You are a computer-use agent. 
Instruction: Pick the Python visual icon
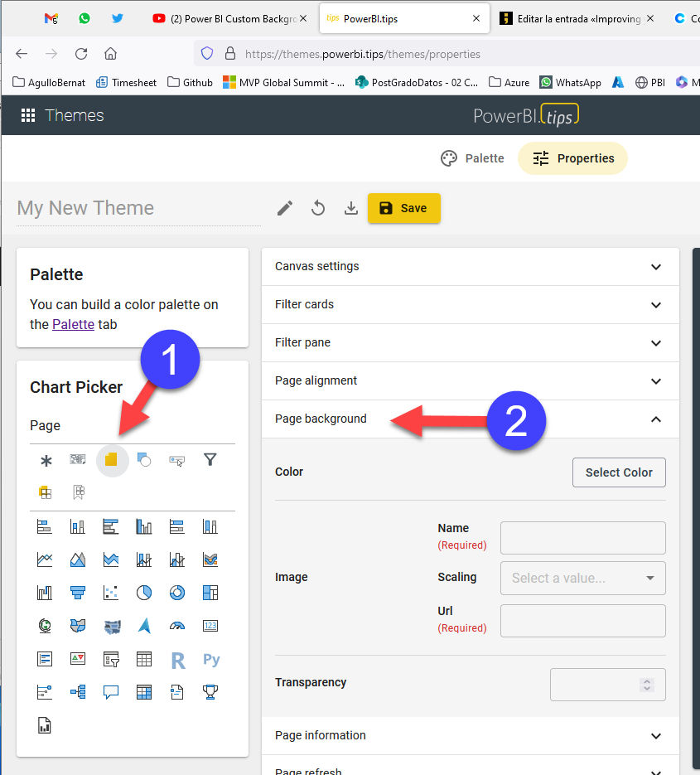tap(211, 659)
